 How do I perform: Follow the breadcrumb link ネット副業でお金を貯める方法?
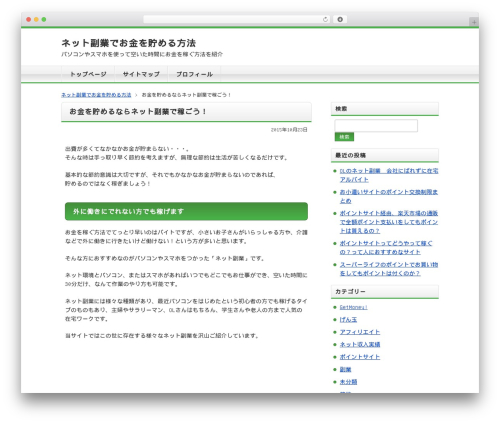96,95
